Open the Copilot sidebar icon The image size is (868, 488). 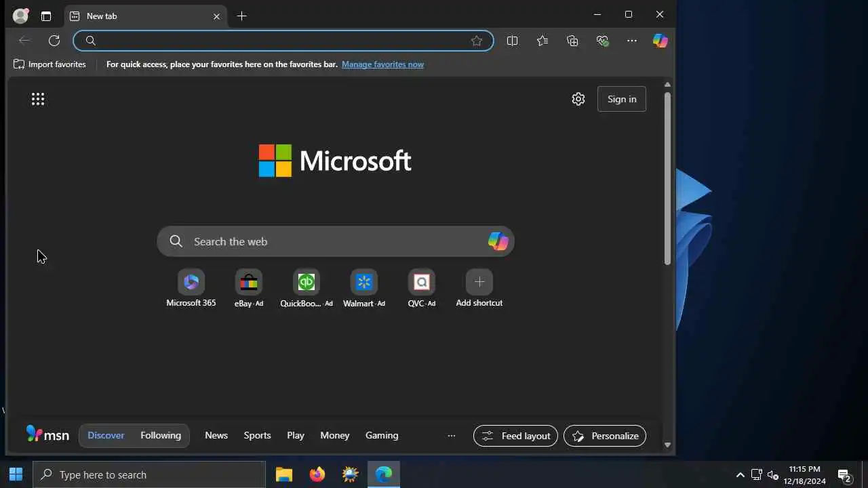point(660,41)
